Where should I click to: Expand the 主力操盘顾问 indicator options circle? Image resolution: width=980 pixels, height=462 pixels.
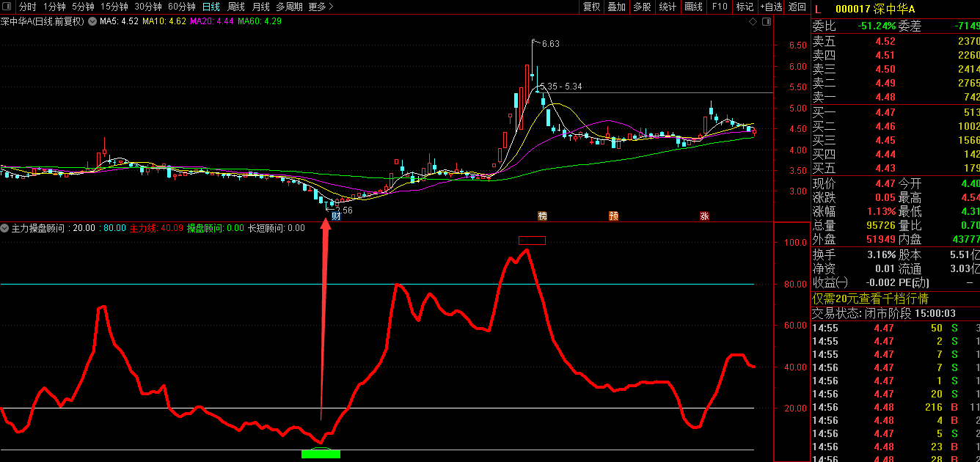(x=5, y=228)
